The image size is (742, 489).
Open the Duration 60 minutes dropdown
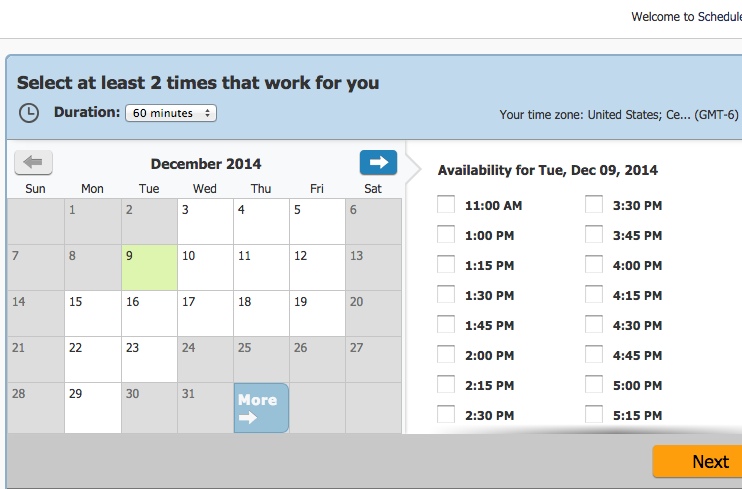tap(171, 113)
